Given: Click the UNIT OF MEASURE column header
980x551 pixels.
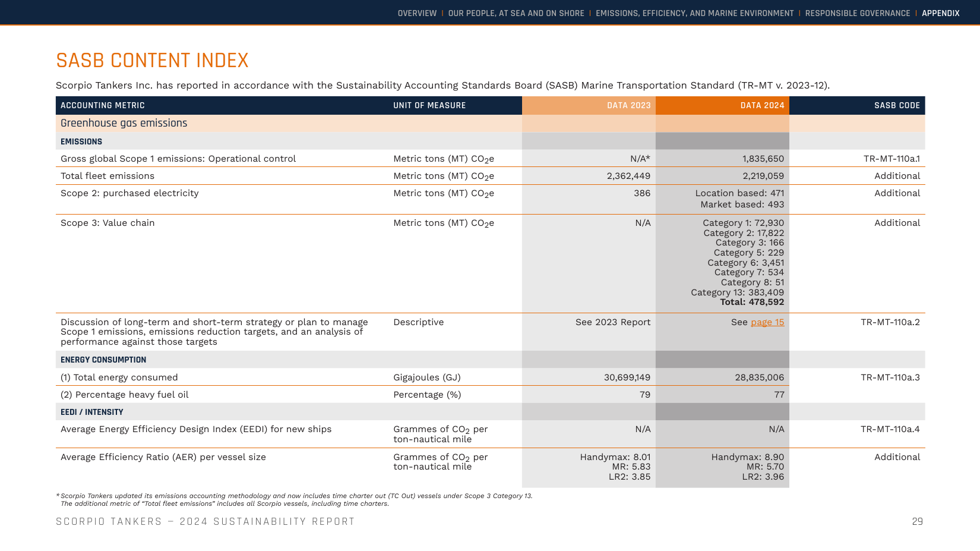Looking at the screenshot, I should 429,105.
